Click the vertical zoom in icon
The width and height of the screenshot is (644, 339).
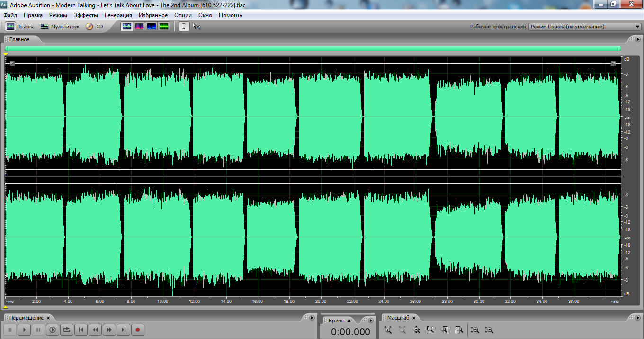475,330
